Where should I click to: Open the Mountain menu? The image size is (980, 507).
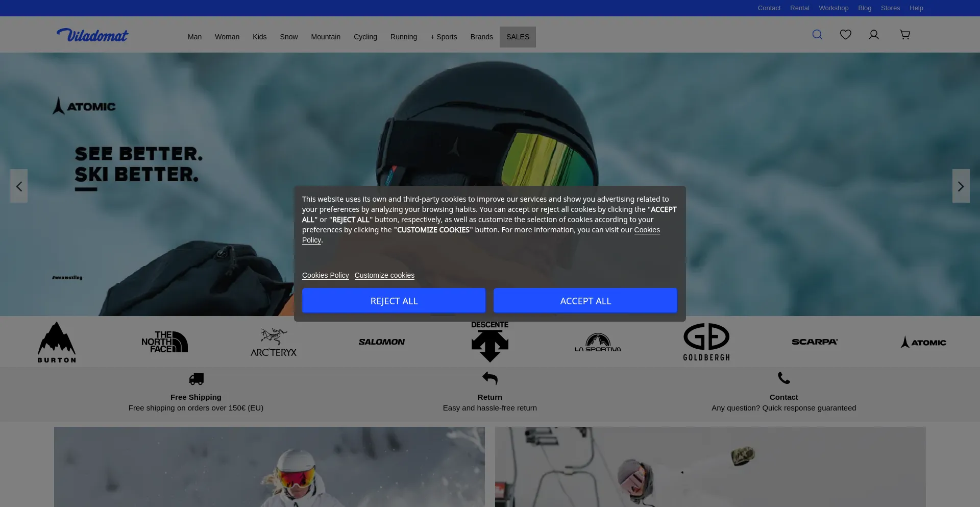(x=326, y=37)
